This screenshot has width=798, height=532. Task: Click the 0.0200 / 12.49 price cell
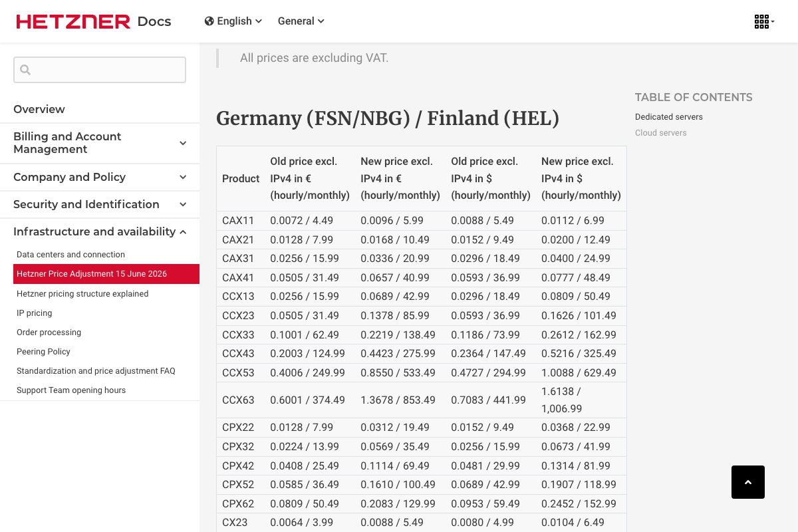[x=581, y=239]
